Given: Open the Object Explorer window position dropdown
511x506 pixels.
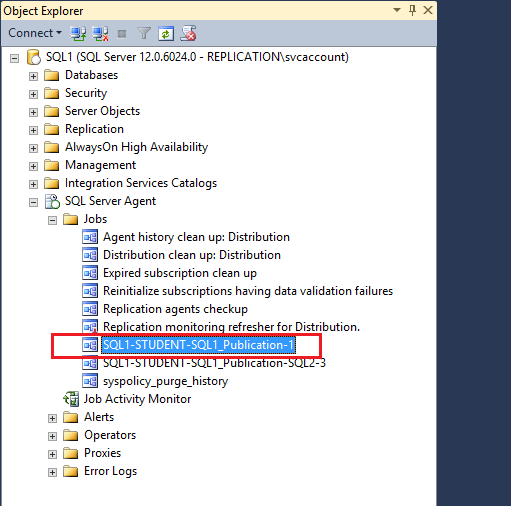Looking at the screenshot, I should (x=397, y=10).
